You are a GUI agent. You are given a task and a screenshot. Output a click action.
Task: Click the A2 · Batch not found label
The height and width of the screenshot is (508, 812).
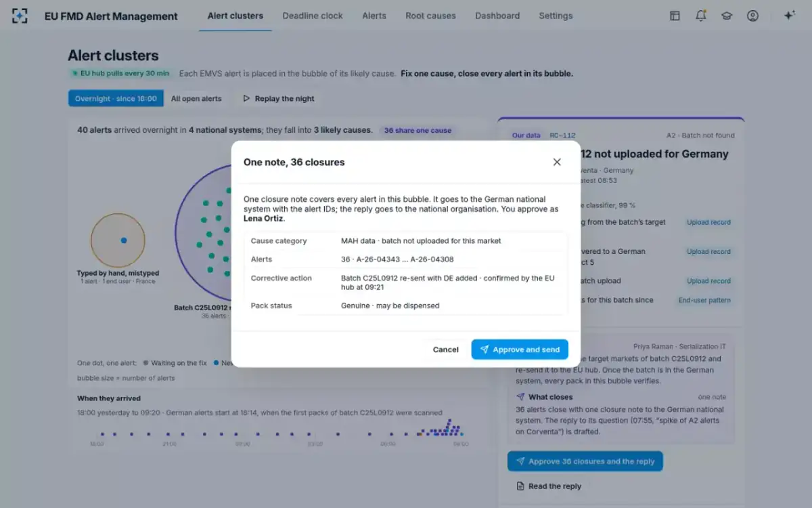tap(700, 135)
